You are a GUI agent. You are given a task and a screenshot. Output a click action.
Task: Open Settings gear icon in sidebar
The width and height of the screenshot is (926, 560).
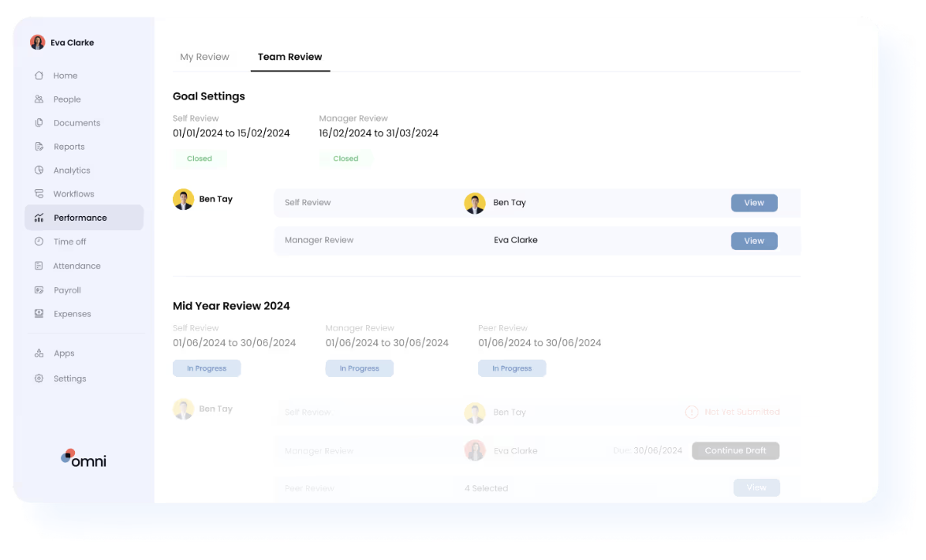tap(39, 379)
